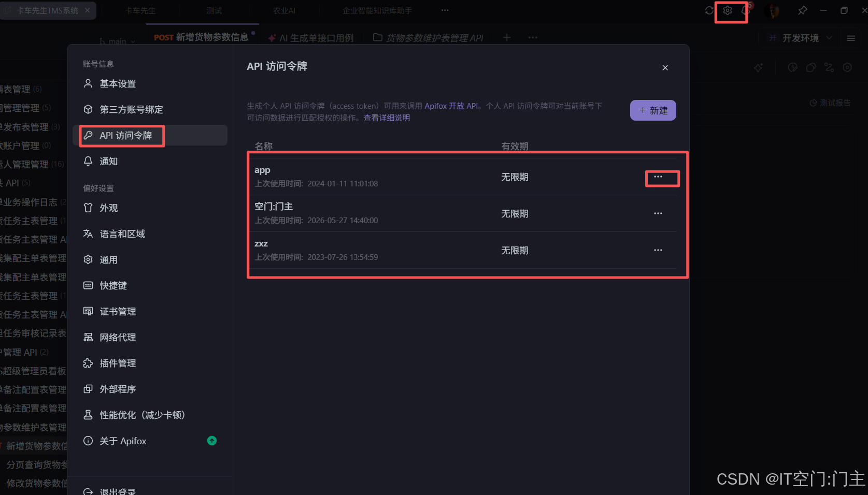Click the user avatar in the title bar
The height and width of the screenshot is (495, 868).
[772, 10]
